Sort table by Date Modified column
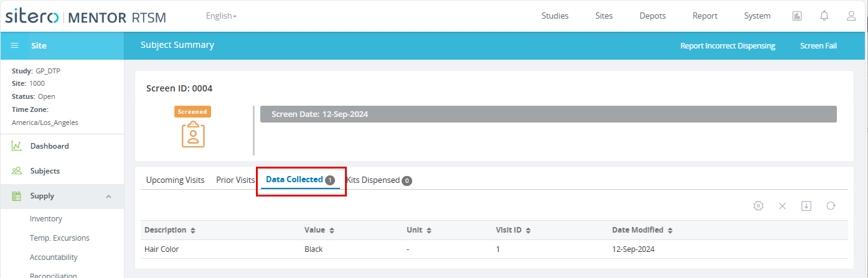868x278 pixels. [x=643, y=230]
